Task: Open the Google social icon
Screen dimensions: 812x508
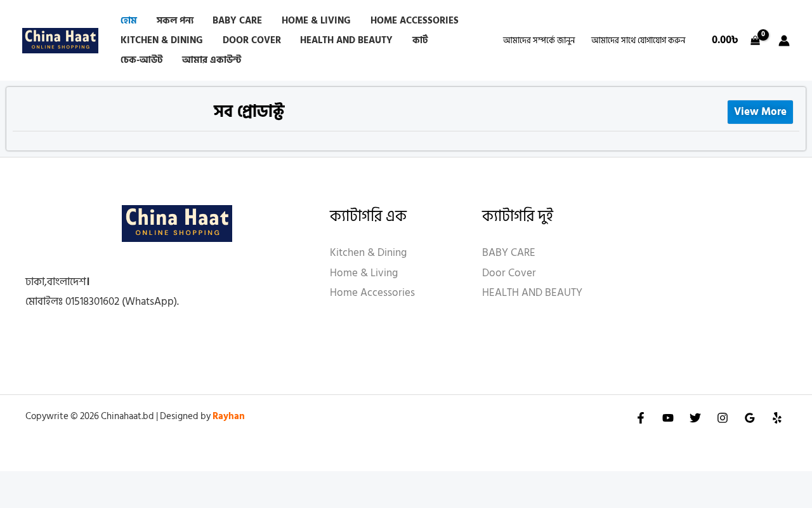Action: pyautogui.click(x=750, y=418)
